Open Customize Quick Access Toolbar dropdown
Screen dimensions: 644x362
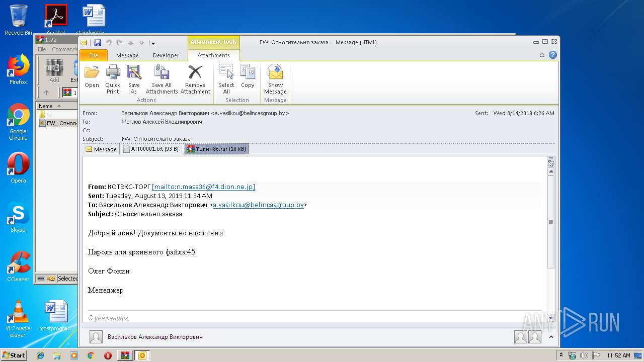point(153,43)
